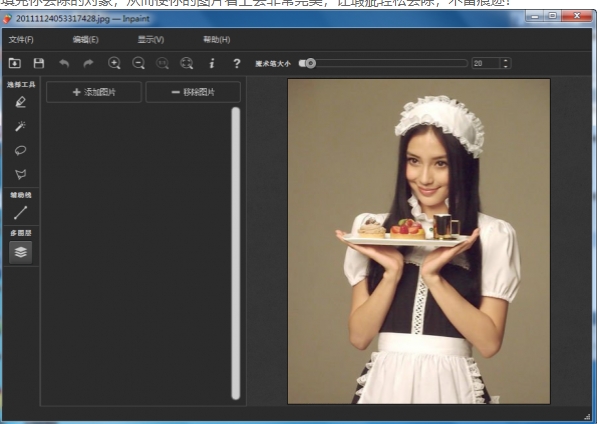Click the magic pen size slider handle
Image resolution: width=597 pixels, height=424 pixels.
point(310,63)
